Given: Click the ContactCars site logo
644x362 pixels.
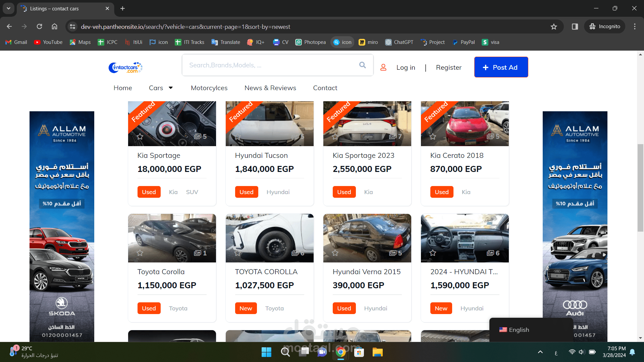Looking at the screenshot, I should [125, 67].
